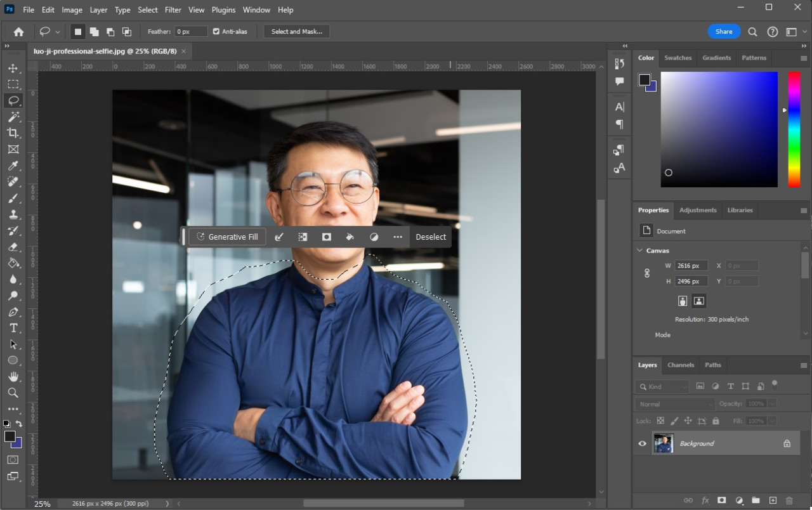Select the Move tool
The image size is (812, 510).
pos(13,68)
